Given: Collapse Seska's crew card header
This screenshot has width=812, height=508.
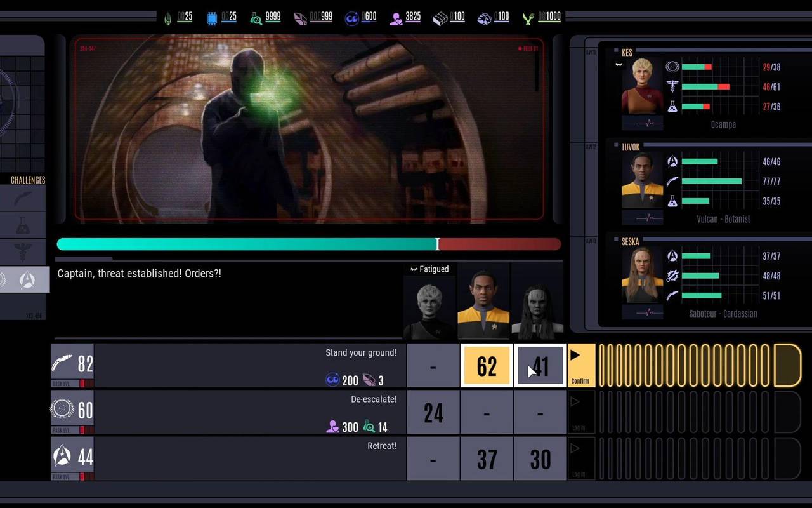Looking at the screenshot, I should click(617, 239).
